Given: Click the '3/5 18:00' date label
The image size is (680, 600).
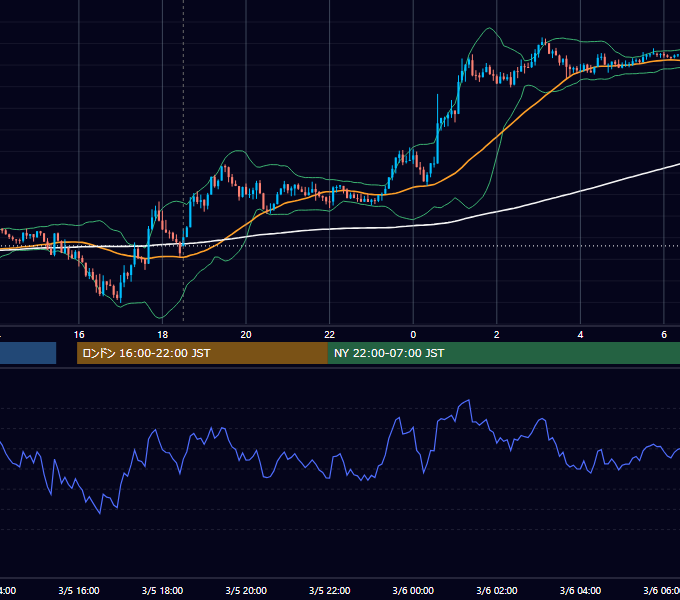Looking at the screenshot, I should [162, 590].
